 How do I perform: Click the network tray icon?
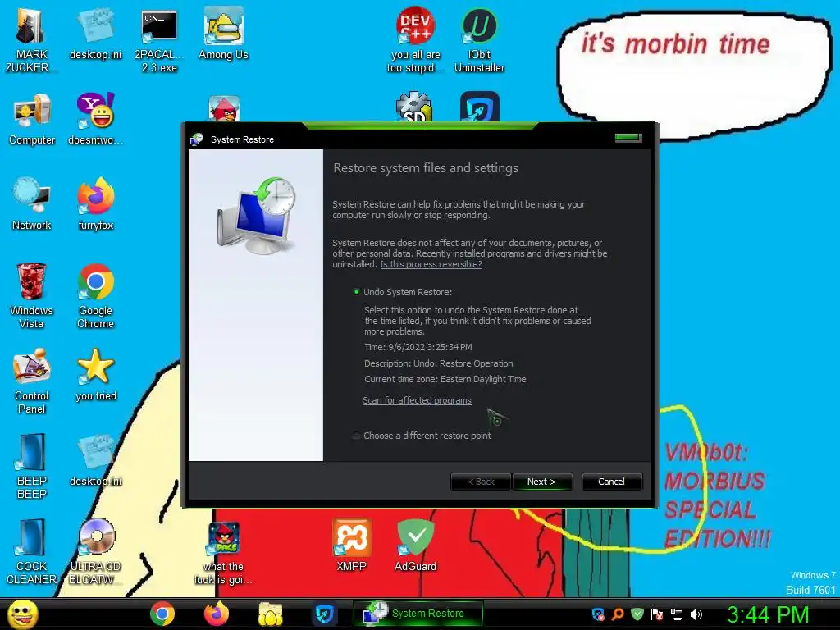tap(677, 614)
